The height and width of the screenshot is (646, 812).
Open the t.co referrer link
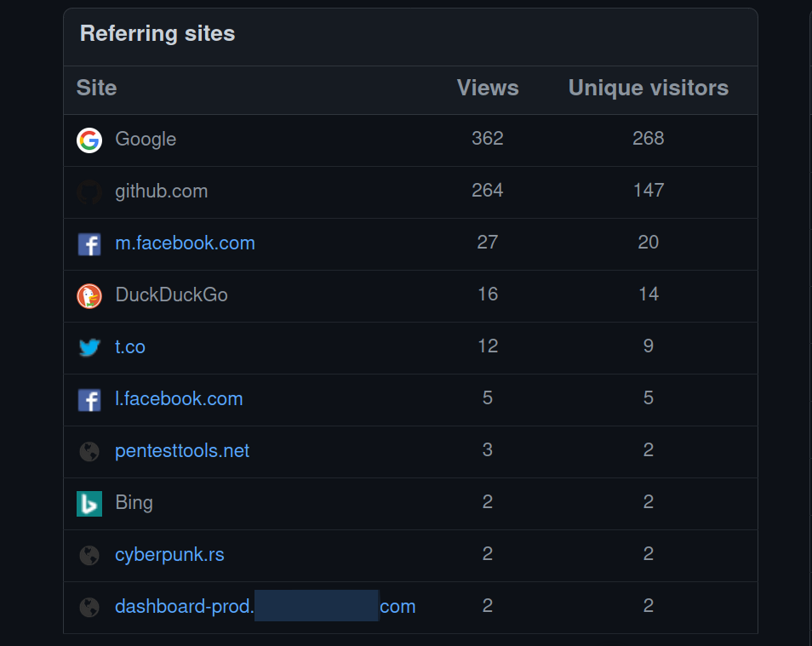pyautogui.click(x=130, y=346)
